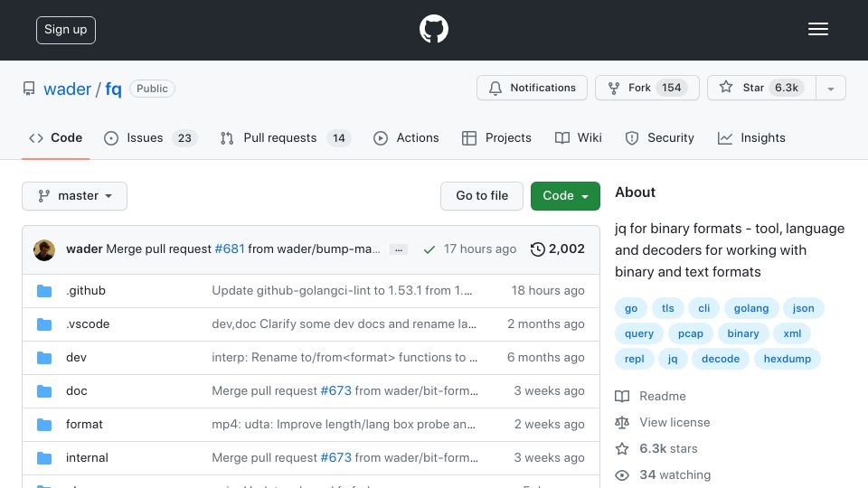Open the 'interp: Rename to/from' commit
Viewport: 868px width, 488px height.
point(344,358)
